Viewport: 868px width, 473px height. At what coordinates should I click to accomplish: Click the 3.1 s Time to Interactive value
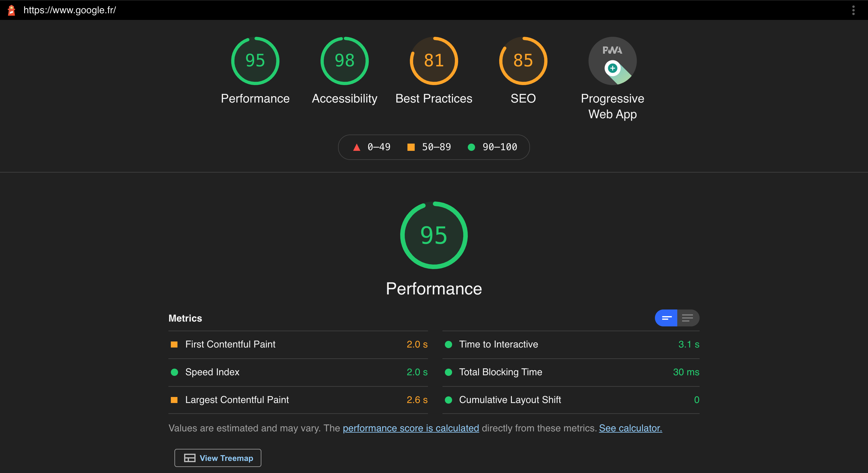(x=689, y=344)
